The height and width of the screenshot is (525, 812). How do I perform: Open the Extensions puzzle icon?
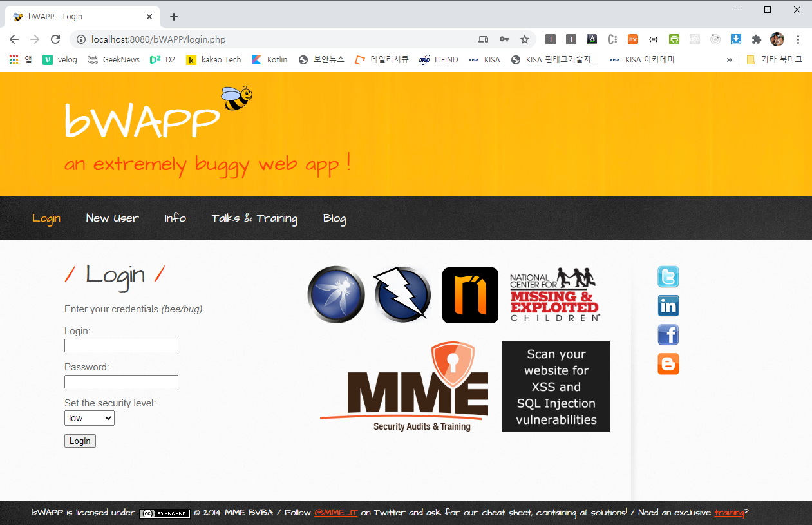click(x=757, y=39)
